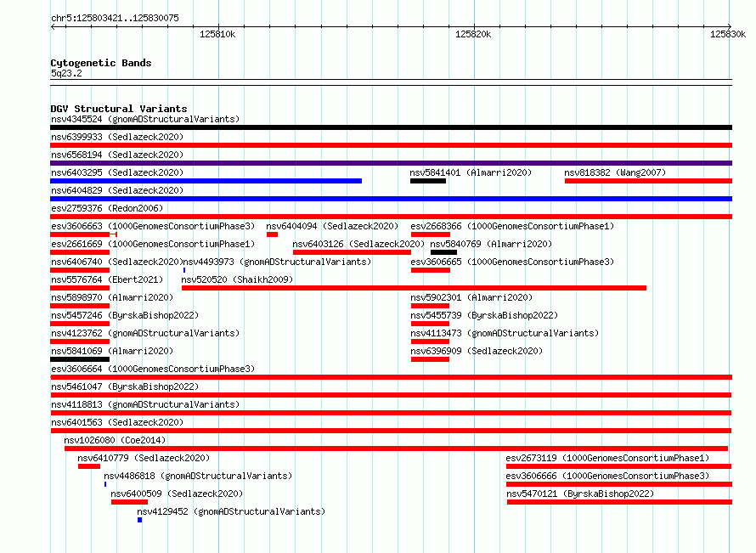Click nsv4129452 gnomADStructuralVariants label
756x553 pixels.
pos(231,511)
